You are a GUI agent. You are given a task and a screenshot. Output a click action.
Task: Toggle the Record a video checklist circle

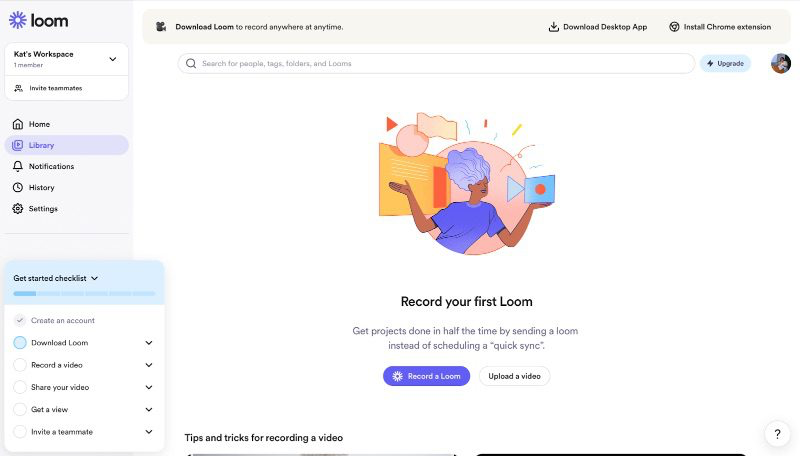pos(20,365)
